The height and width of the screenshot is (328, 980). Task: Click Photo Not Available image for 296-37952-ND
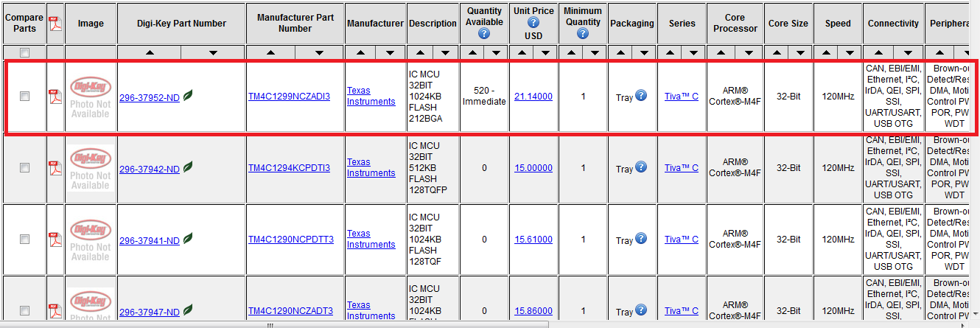pos(91,97)
